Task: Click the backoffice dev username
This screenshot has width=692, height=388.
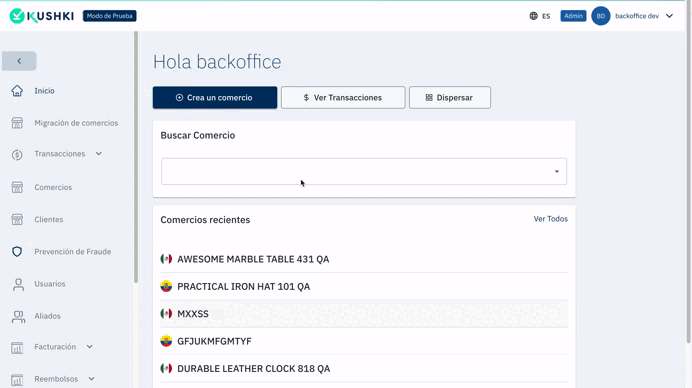Action: (637, 16)
